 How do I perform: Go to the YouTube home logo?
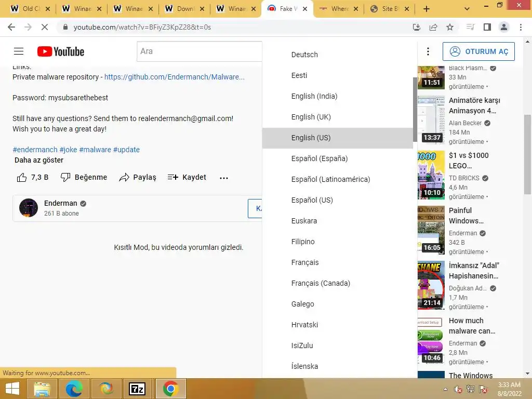61,51
